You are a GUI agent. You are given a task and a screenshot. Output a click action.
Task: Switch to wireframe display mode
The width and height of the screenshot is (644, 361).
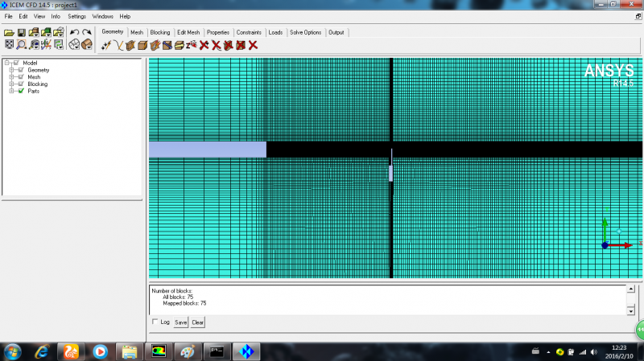coord(74,44)
